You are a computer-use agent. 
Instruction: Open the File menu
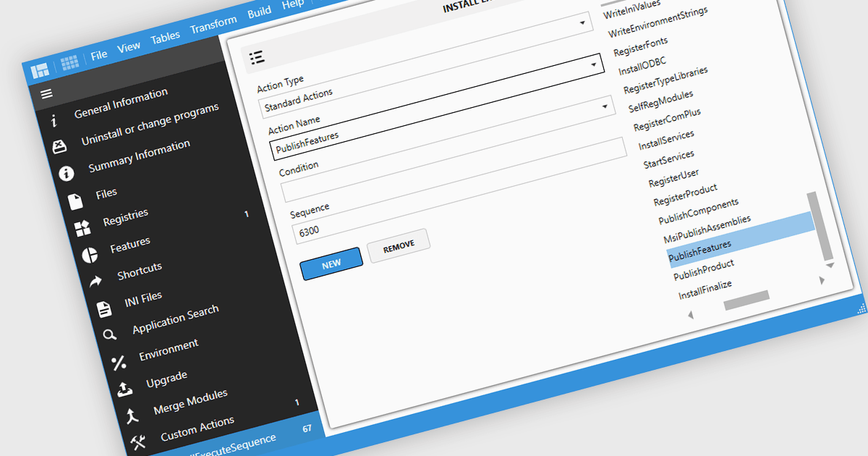coord(99,54)
